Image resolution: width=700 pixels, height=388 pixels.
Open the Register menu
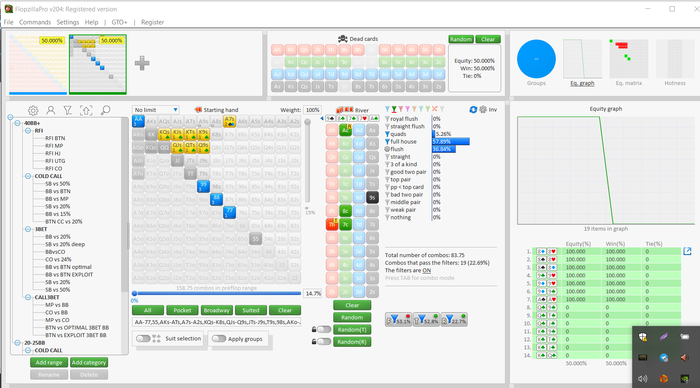coord(152,22)
